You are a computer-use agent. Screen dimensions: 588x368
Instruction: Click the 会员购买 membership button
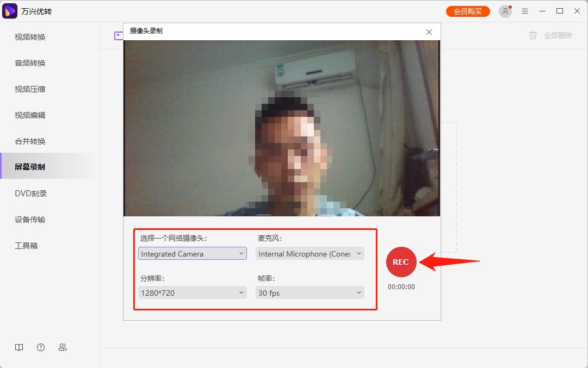[468, 11]
